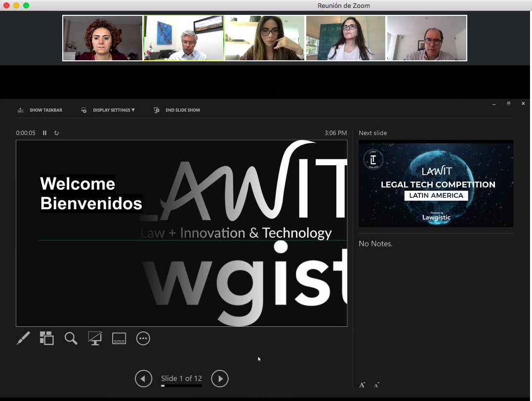Close the Zoom meeting window red button
The width and height of the screenshot is (532, 401).
click(6, 5)
